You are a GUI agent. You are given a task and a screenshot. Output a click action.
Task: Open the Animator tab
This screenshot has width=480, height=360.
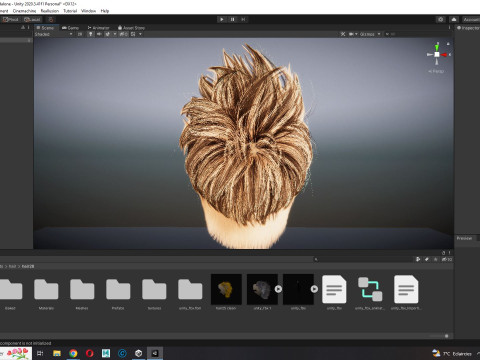click(98, 28)
